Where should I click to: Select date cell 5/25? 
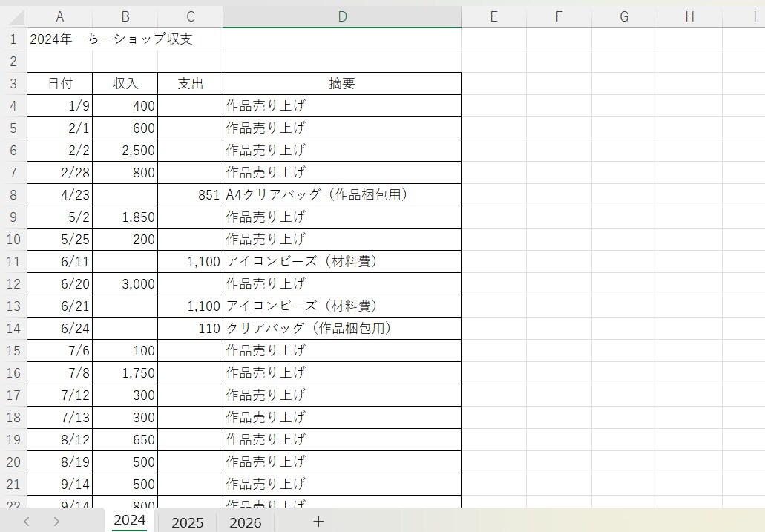click(59, 239)
